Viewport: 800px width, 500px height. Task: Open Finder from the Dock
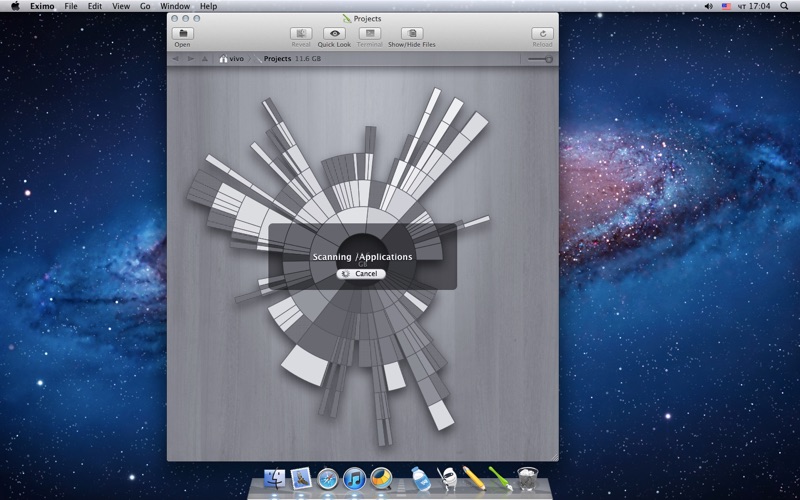(274, 479)
